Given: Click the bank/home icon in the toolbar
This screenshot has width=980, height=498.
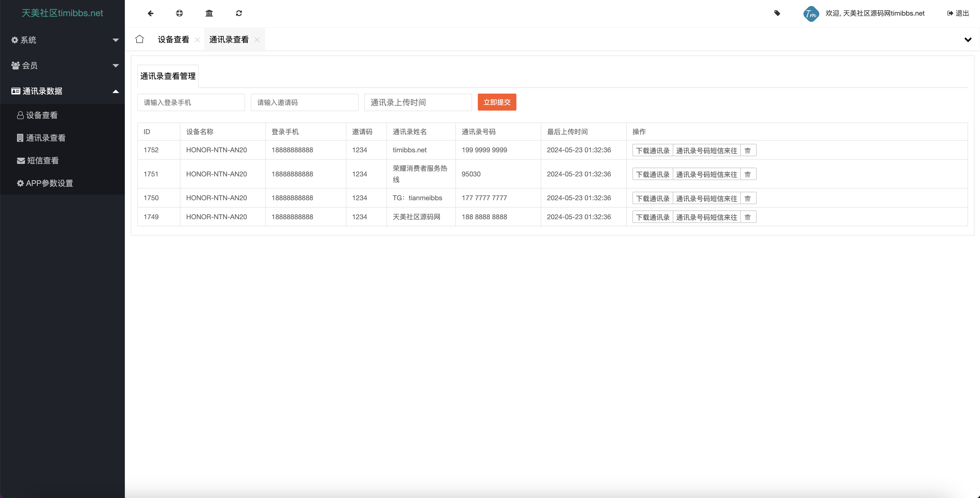Looking at the screenshot, I should (x=209, y=13).
